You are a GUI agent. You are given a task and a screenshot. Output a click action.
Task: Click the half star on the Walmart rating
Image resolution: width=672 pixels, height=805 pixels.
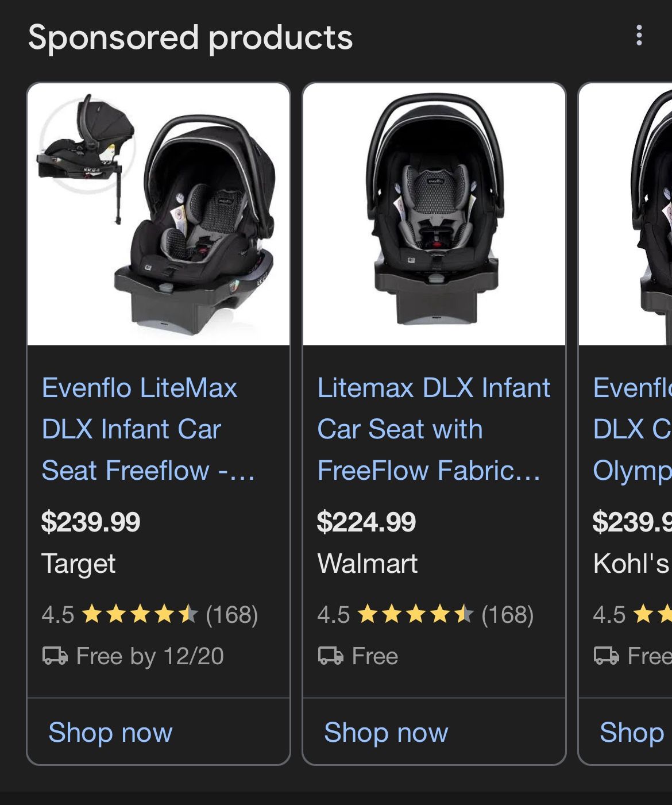[x=465, y=615]
